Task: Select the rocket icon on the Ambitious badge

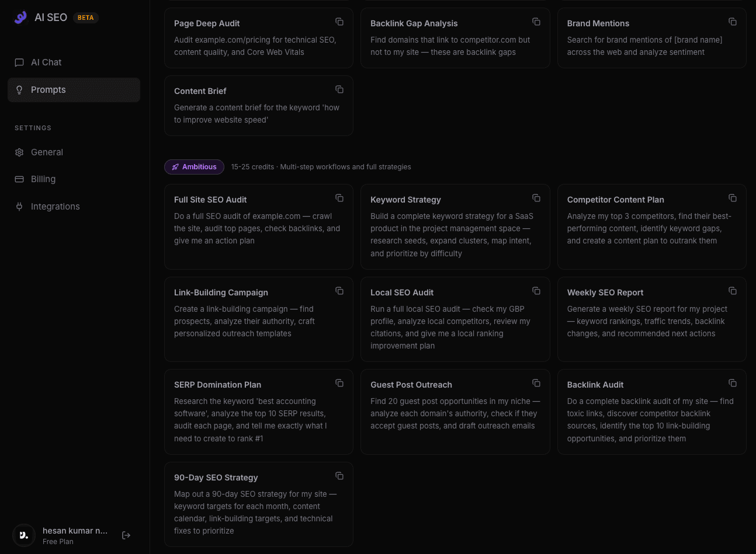Action: pos(175,166)
